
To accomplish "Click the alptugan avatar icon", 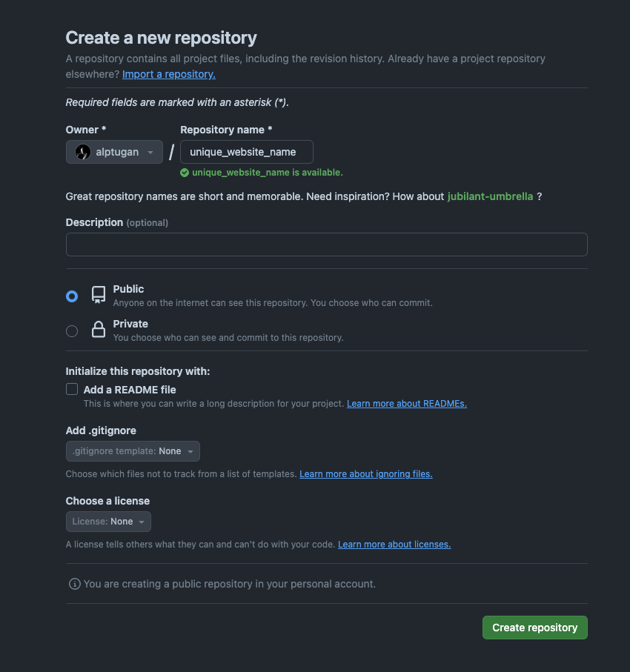I will [x=83, y=152].
